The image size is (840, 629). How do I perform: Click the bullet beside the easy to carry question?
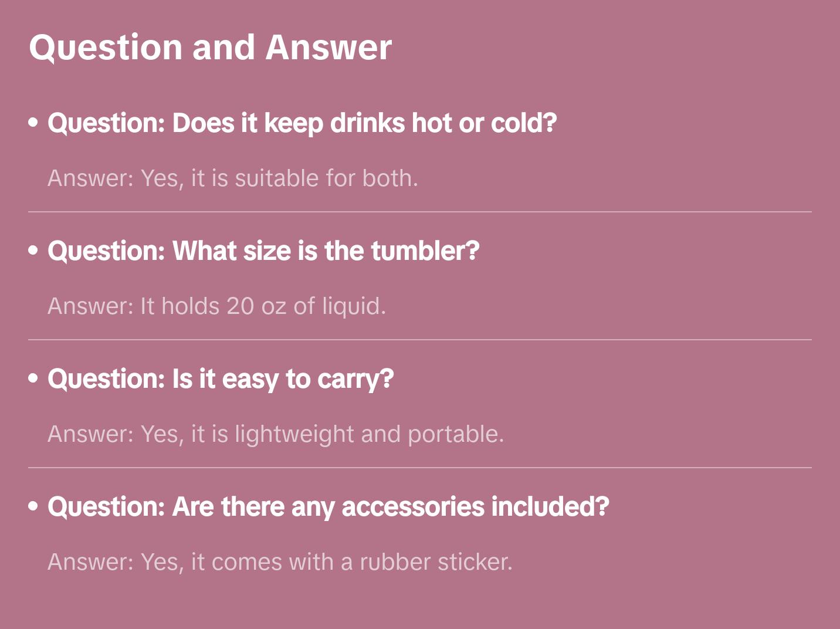(33, 378)
